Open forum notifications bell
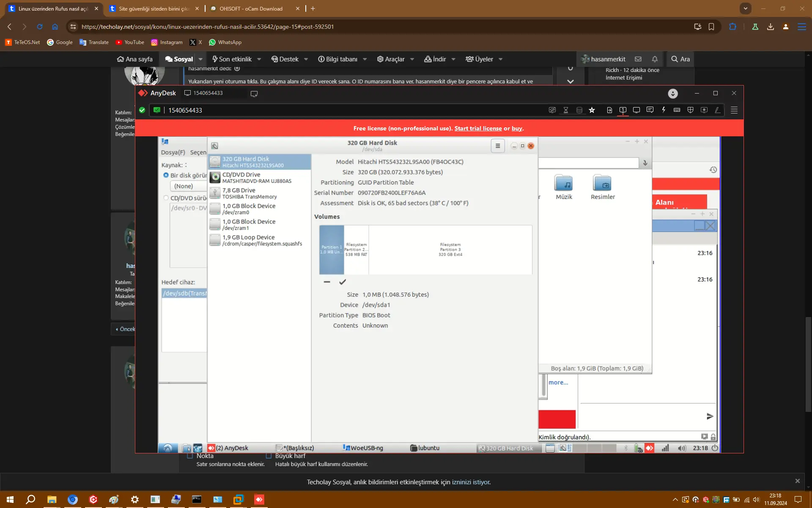The image size is (812, 508). (655, 59)
